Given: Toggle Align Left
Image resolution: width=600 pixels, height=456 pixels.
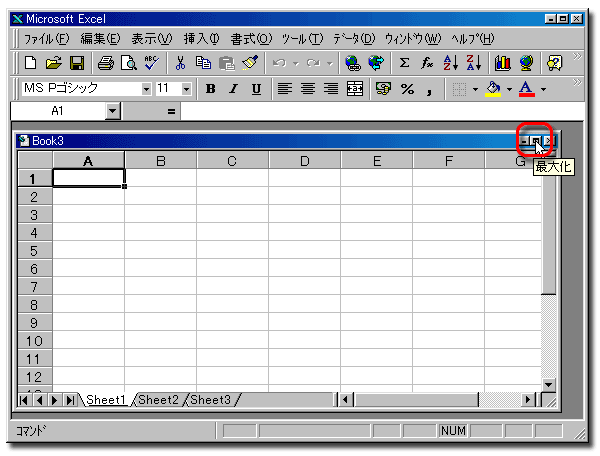Looking at the screenshot, I should (285, 89).
